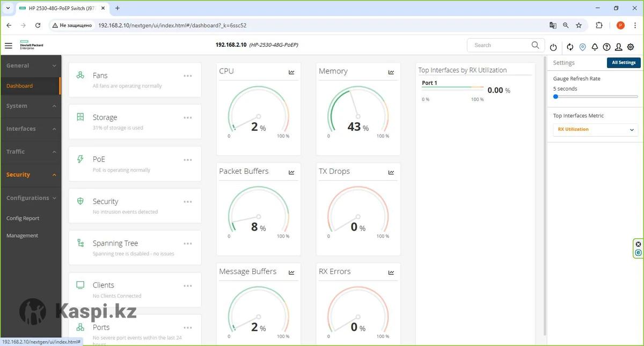The image size is (644, 346).
Task: Reload the page in the browser
Action: coord(38,25)
